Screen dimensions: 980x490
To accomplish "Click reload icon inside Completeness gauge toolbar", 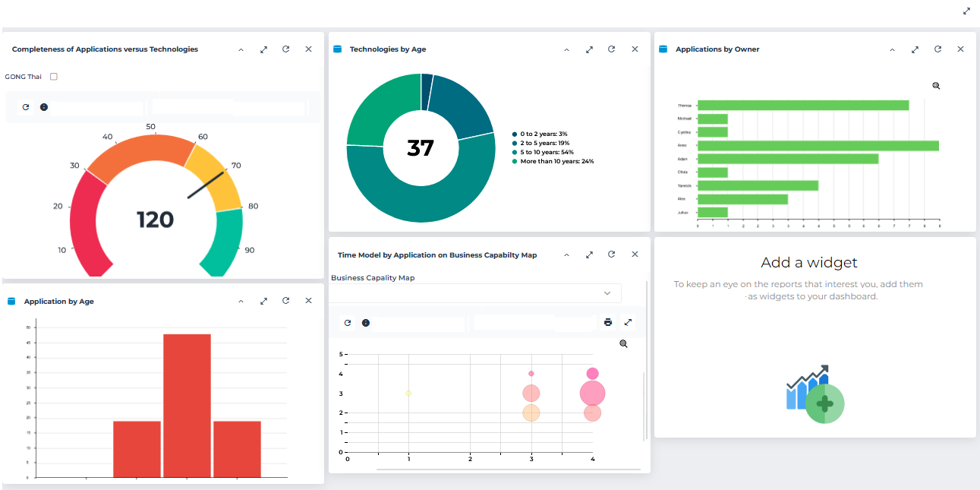I will [26, 108].
